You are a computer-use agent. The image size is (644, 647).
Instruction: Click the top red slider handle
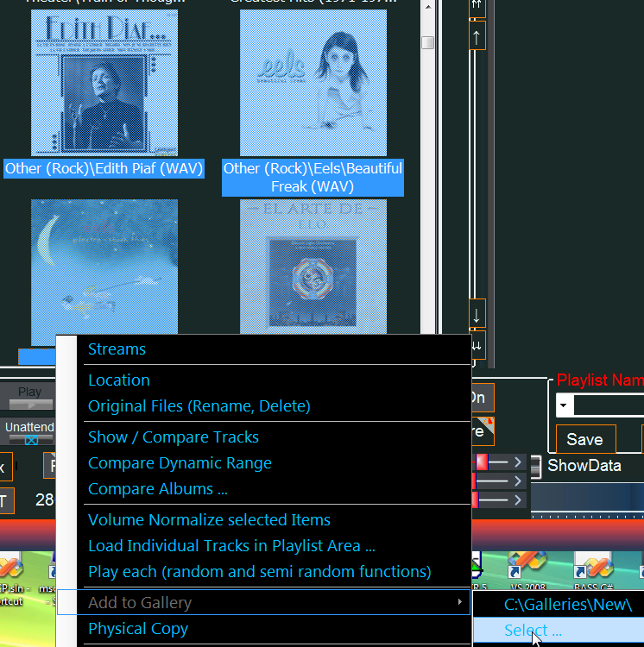(x=483, y=462)
